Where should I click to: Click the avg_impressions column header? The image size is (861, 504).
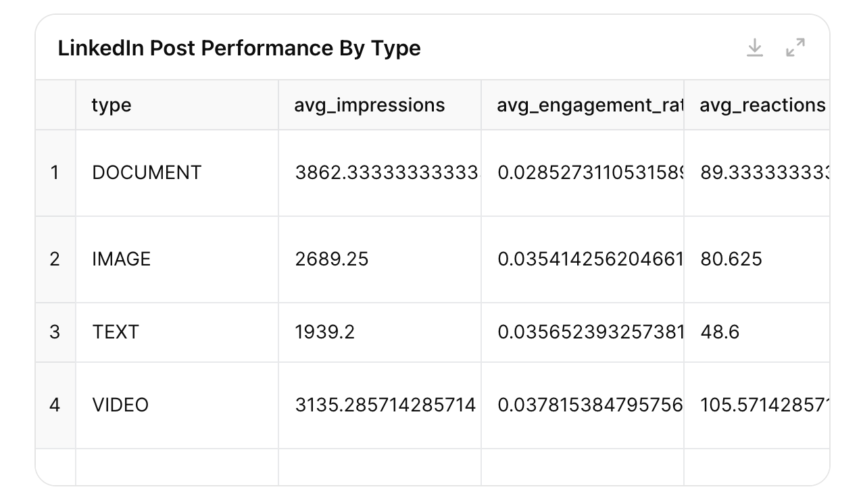pyautogui.click(x=370, y=105)
